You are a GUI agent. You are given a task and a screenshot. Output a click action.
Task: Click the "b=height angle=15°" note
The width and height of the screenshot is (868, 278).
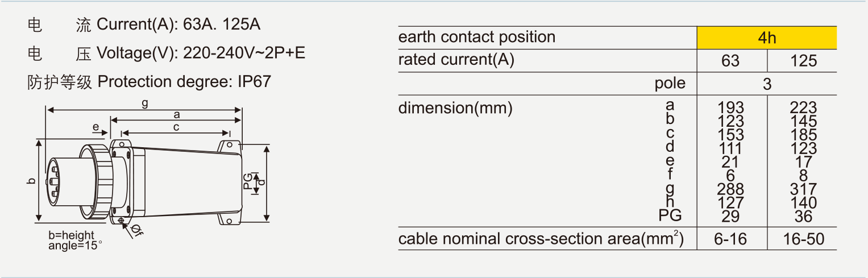[74, 241]
